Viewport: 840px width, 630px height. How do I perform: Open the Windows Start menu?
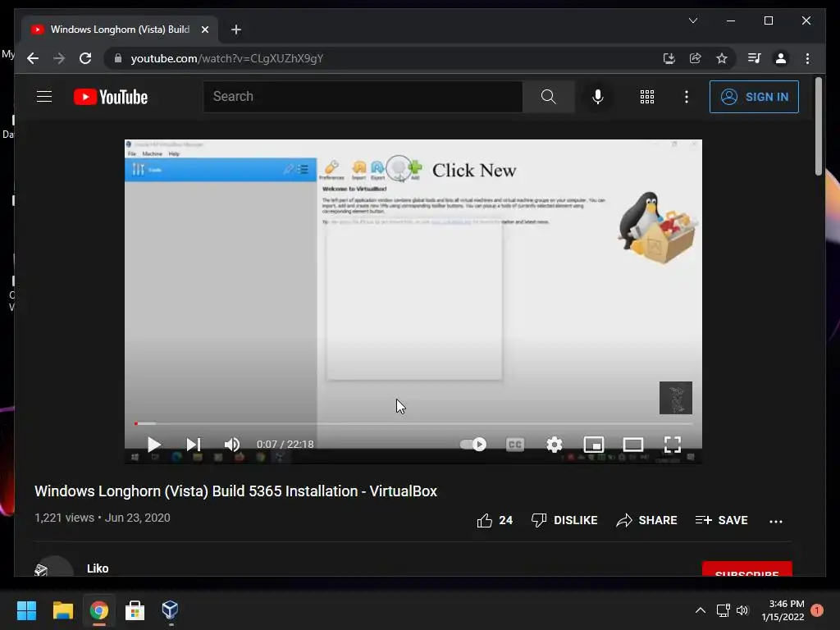pos(26,610)
